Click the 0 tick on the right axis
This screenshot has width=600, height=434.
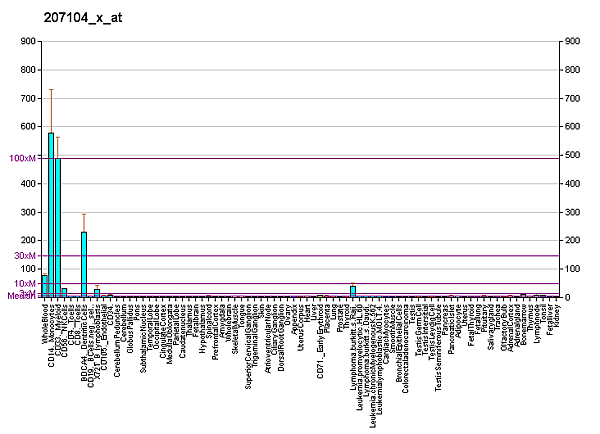coord(567,297)
